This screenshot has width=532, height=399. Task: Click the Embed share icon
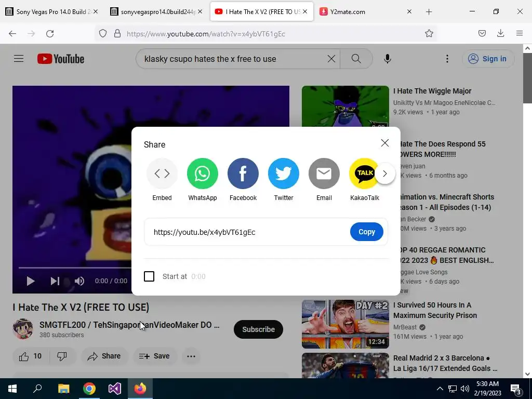pos(162,174)
